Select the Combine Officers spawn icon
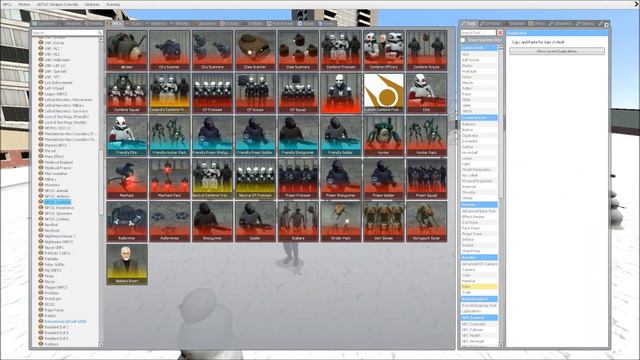This screenshot has width=640, height=360. click(x=384, y=50)
